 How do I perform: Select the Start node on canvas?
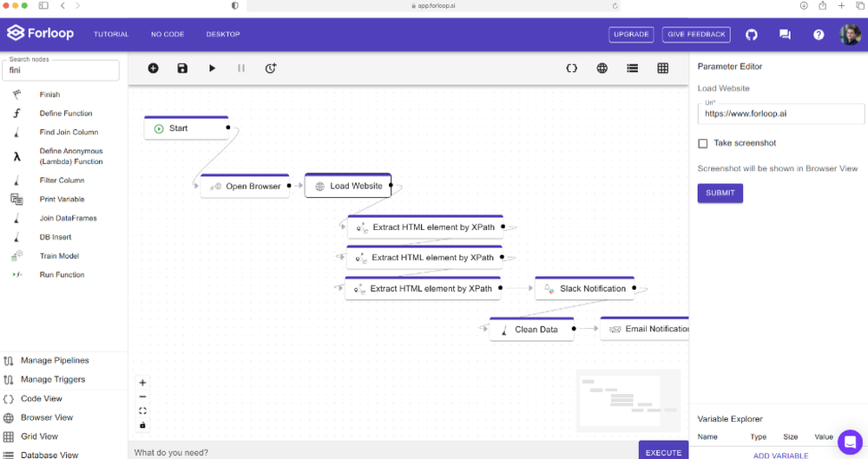pos(186,128)
